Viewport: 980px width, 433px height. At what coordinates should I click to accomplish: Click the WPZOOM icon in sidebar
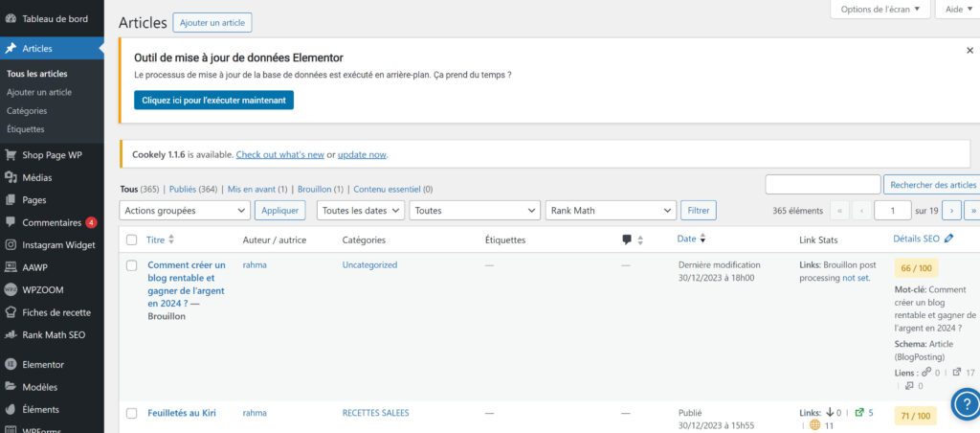point(10,289)
